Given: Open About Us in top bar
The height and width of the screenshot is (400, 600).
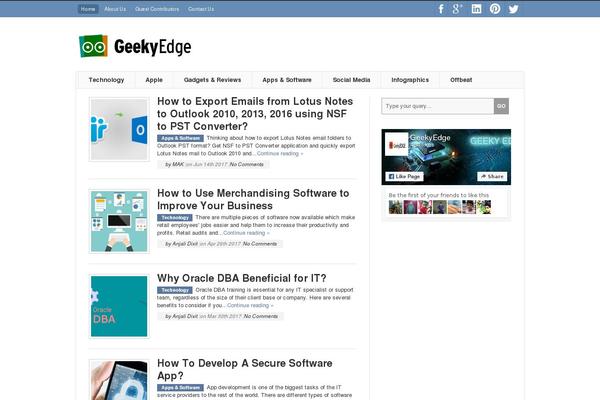Looking at the screenshot, I should [x=115, y=9].
